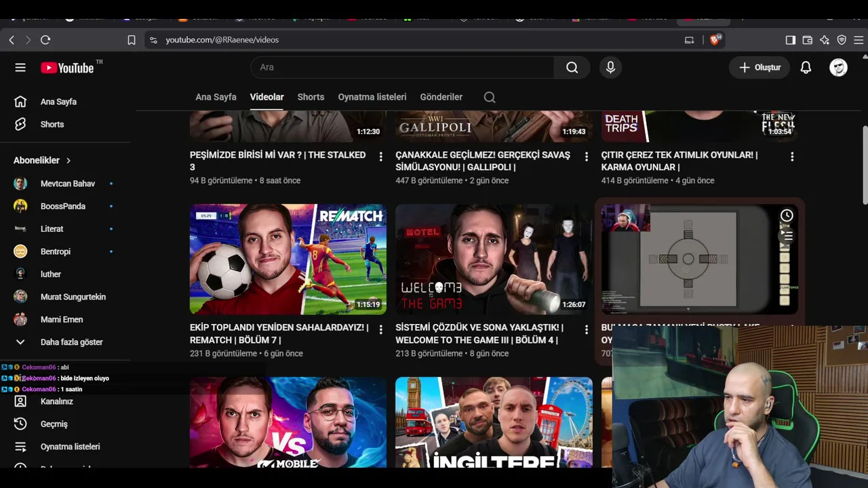Open more options for the GALLIPOLI video
This screenshot has width=868, height=488.
coord(587,157)
